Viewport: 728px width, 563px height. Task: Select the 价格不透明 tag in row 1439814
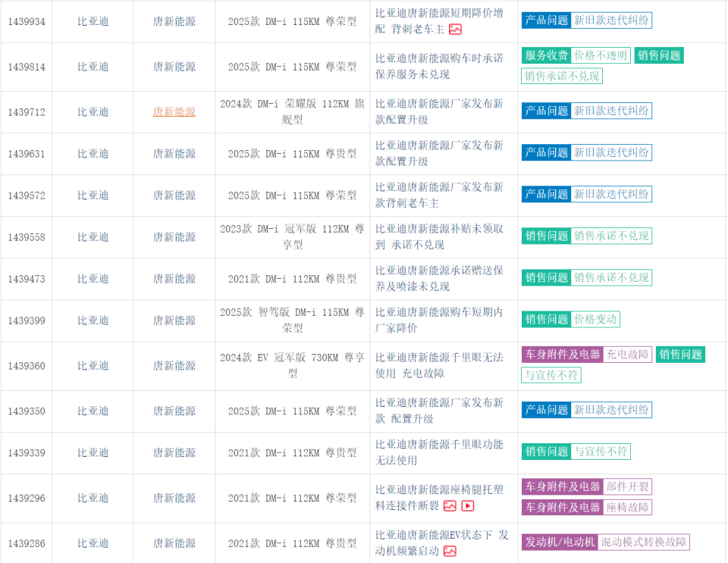(601, 55)
